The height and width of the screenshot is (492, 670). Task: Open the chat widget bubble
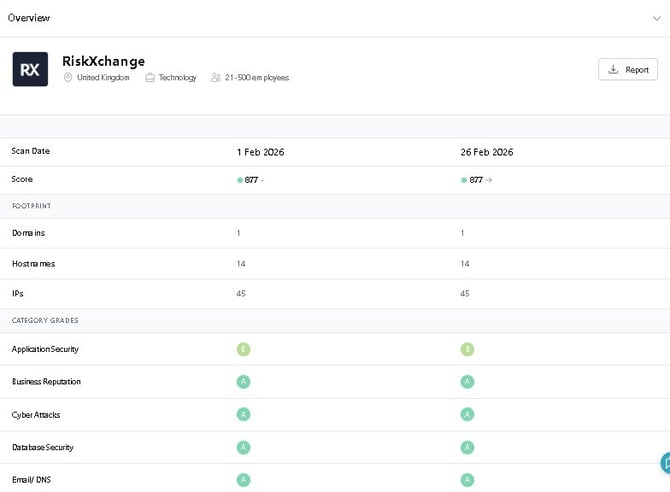coord(664,463)
